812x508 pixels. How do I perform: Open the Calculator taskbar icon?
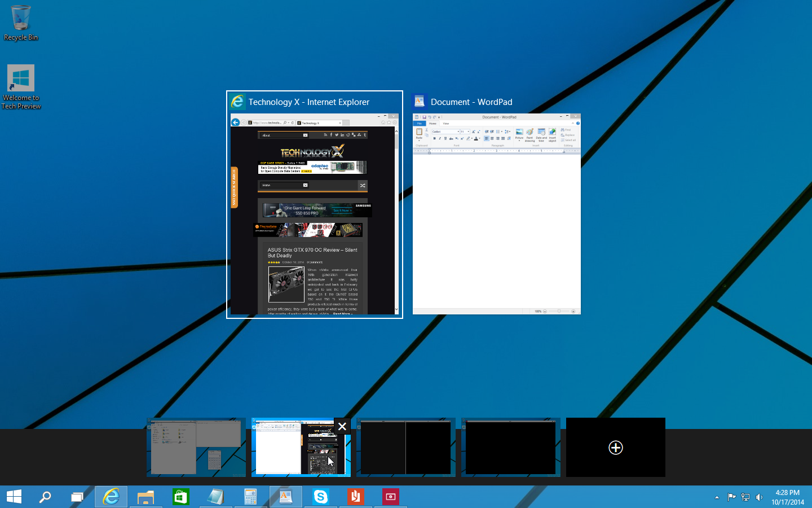(x=250, y=497)
